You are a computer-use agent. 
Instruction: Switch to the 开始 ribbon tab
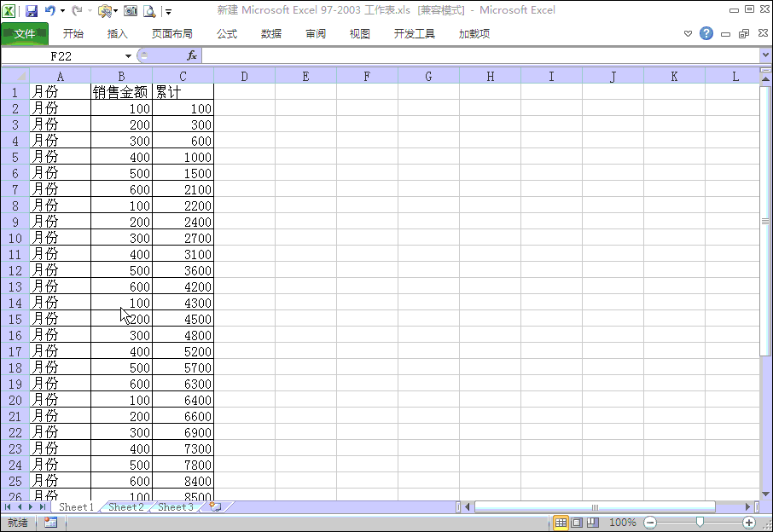click(x=73, y=33)
